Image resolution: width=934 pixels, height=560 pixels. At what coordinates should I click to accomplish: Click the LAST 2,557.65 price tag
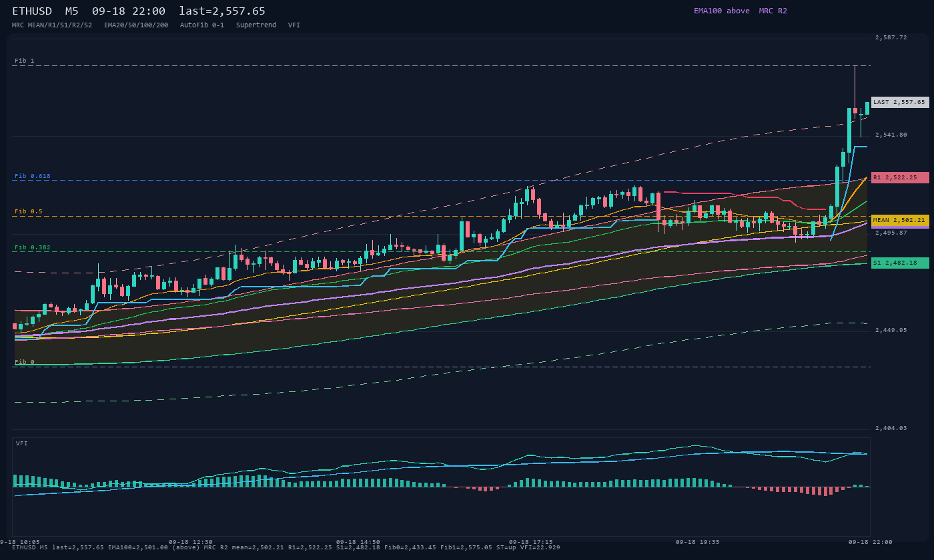[x=900, y=102]
